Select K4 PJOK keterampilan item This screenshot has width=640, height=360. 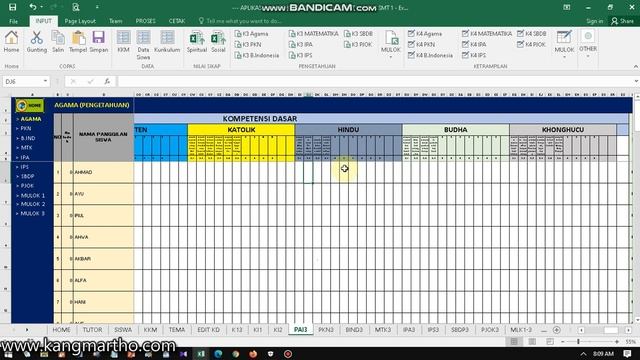[531, 44]
